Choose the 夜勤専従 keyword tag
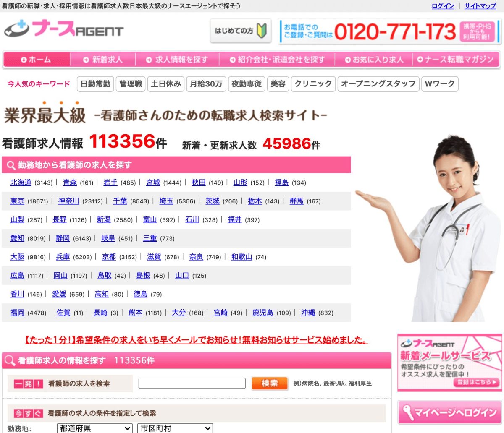The height and width of the screenshot is (433, 504). click(247, 84)
